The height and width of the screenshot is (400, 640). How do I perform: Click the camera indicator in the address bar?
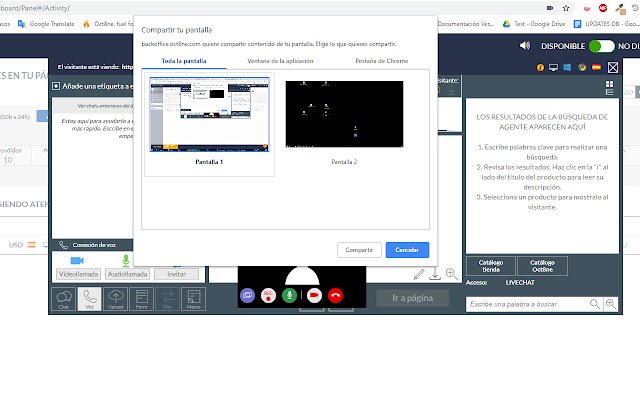point(550,8)
